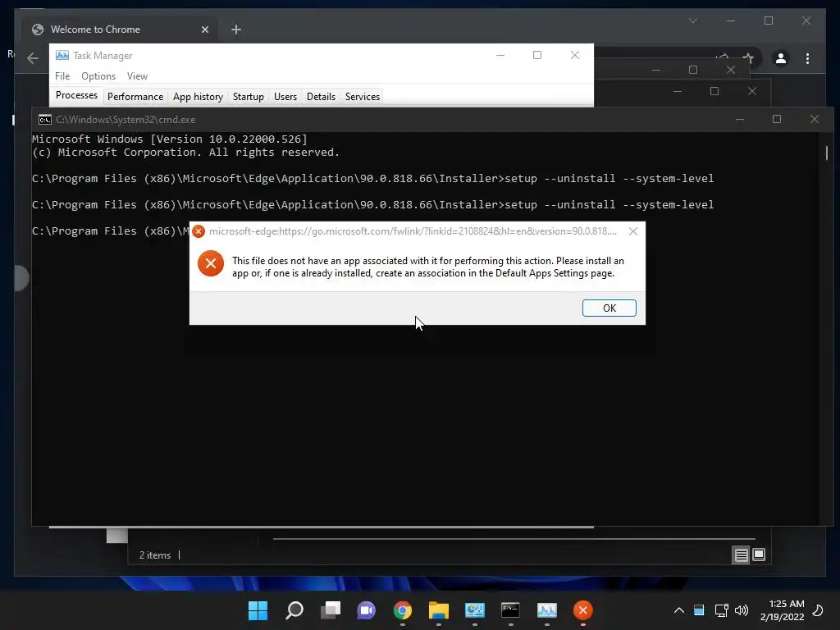Maximize the cmd.exe window
The image size is (840, 630).
tap(777, 119)
